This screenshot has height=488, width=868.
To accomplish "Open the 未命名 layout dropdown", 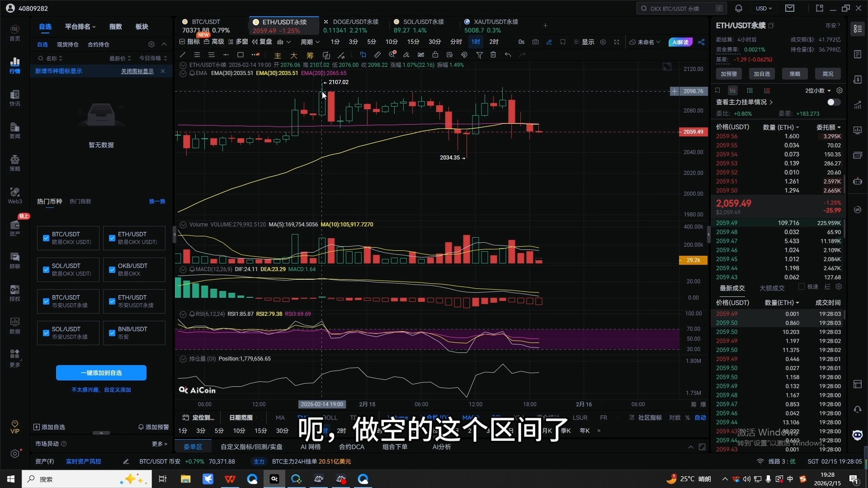I will point(645,42).
